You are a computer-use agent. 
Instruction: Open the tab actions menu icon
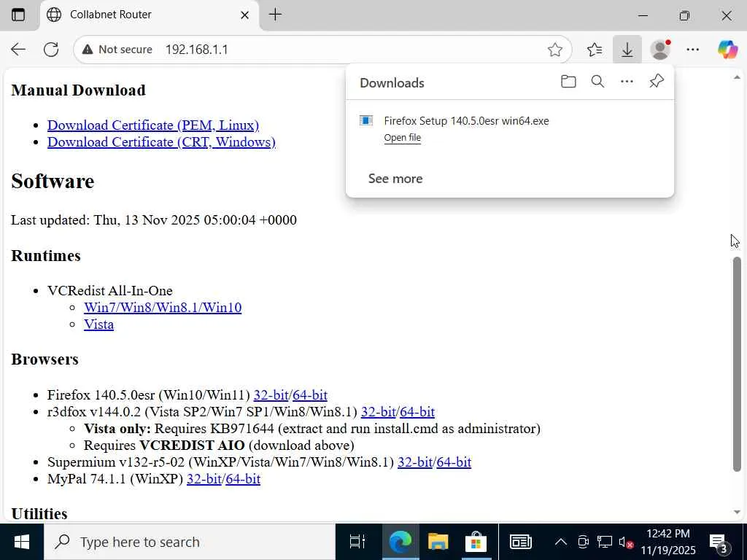tap(18, 15)
